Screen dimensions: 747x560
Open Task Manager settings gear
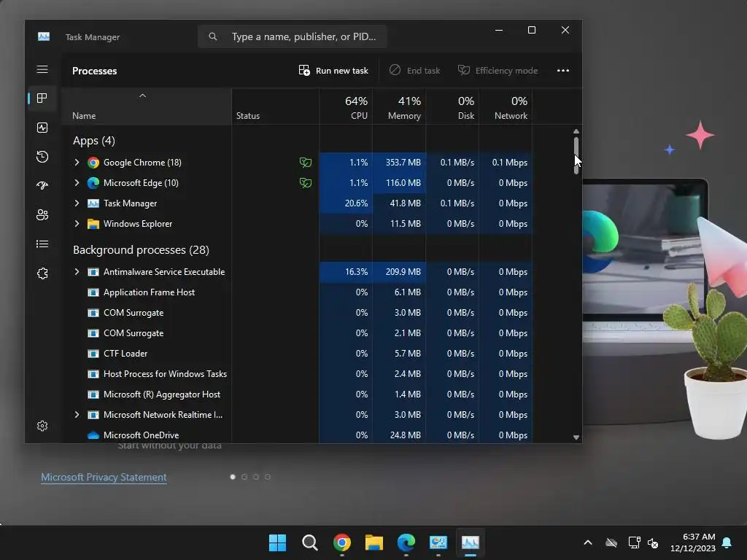pyautogui.click(x=42, y=426)
